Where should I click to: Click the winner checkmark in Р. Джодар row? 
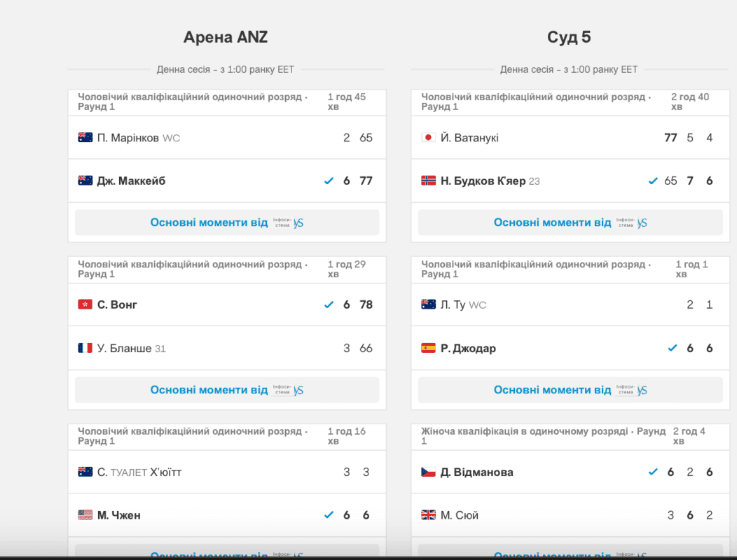point(673,348)
